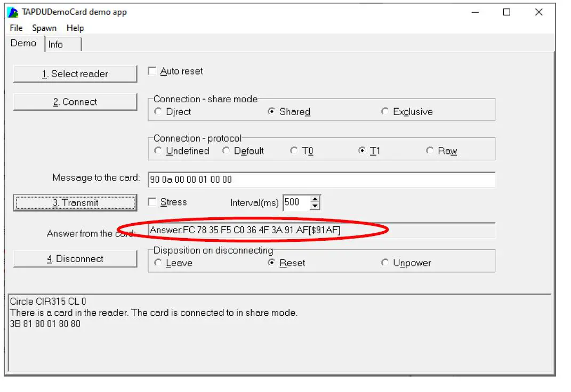
Task: Enable the Auto reset checkbox
Action: tap(152, 71)
